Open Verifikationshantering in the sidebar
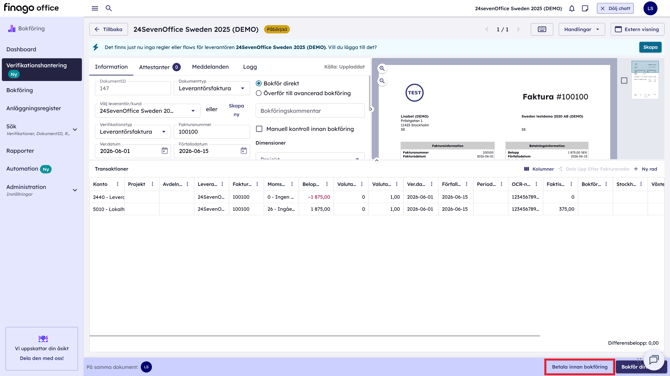 coord(41,70)
